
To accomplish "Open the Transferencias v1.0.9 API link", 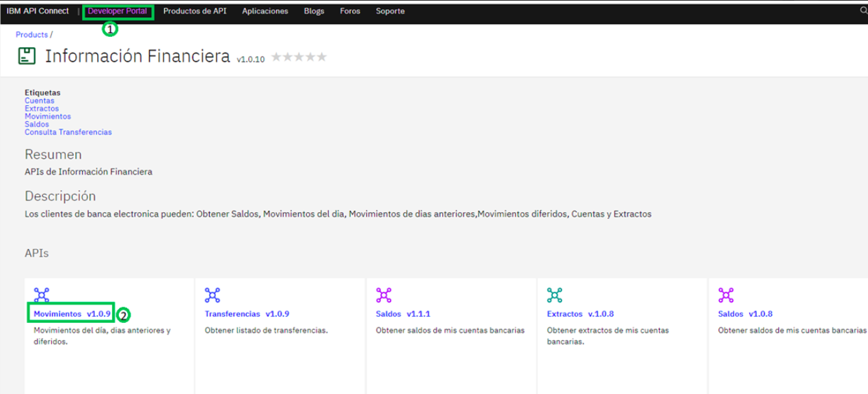I will point(247,314).
